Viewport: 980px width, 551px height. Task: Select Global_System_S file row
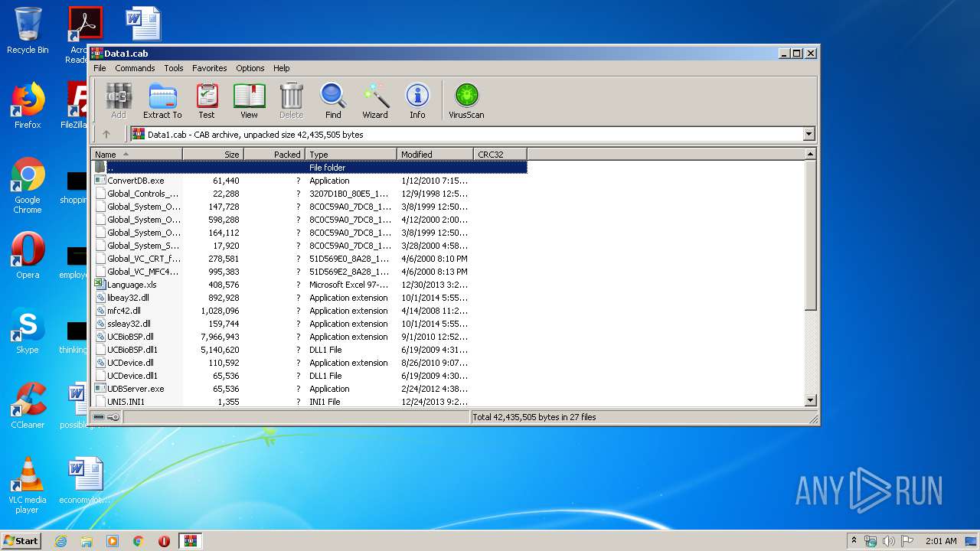309,246
